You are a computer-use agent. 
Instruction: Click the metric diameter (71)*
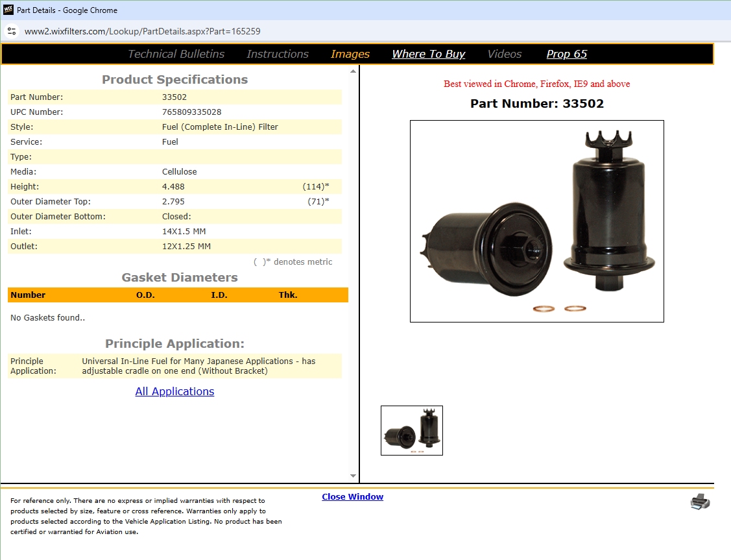click(x=318, y=201)
